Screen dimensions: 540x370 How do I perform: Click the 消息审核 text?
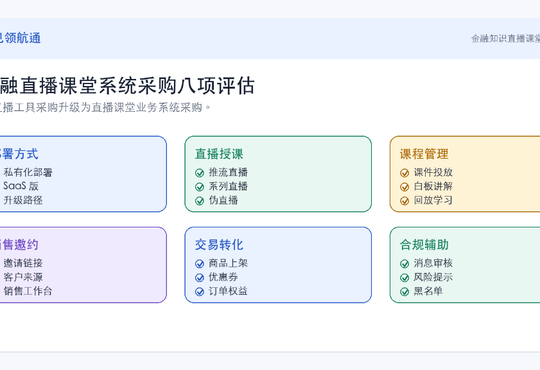(x=433, y=263)
